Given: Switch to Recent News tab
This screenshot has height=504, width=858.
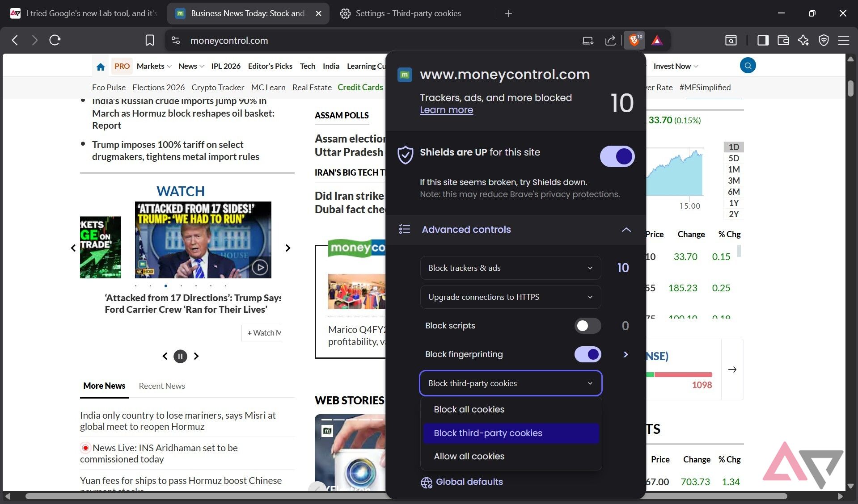Looking at the screenshot, I should pos(162,386).
